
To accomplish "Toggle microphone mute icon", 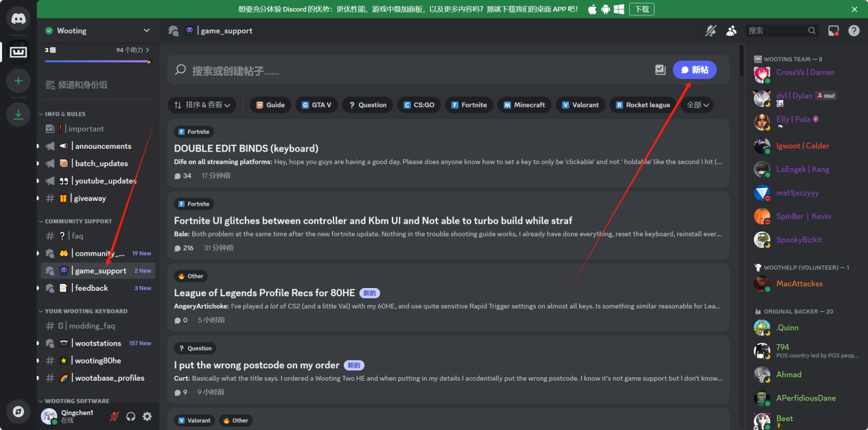I will click(x=114, y=416).
